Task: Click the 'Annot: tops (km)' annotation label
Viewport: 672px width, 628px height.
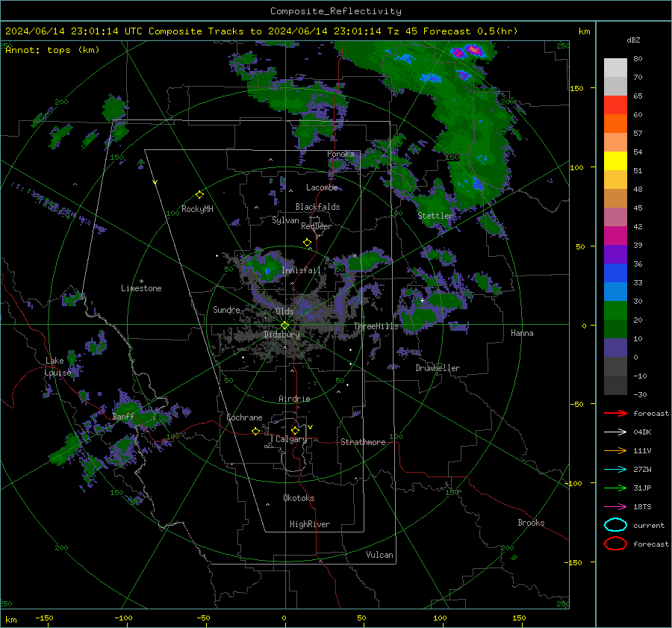Action: pyautogui.click(x=52, y=50)
